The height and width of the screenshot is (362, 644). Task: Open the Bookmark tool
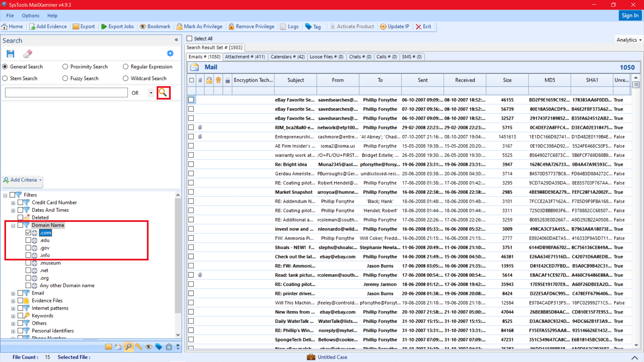pos(155,26)
